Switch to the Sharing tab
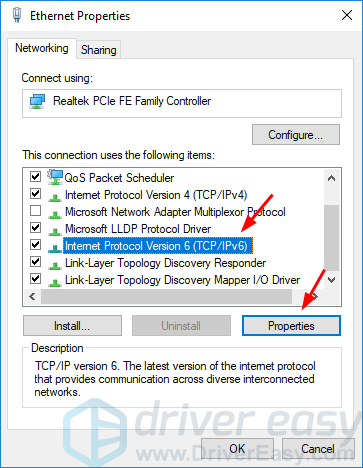Image resolution: width=363 pixels, height=468 pixels. [x=99, y=50]
